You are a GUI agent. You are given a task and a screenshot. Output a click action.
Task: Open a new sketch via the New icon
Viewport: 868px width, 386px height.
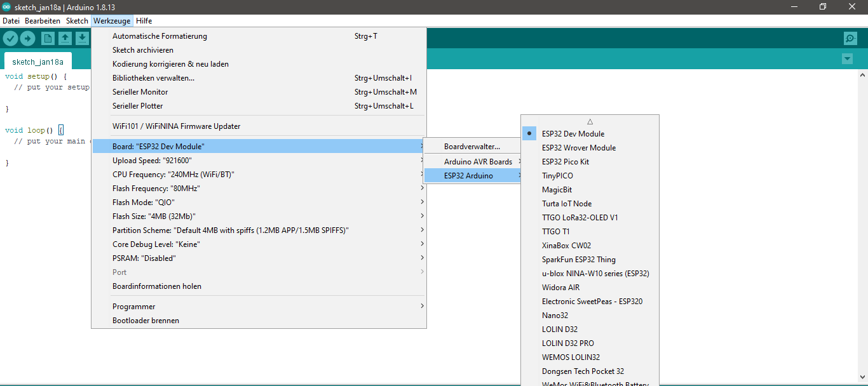pos(48,38)
